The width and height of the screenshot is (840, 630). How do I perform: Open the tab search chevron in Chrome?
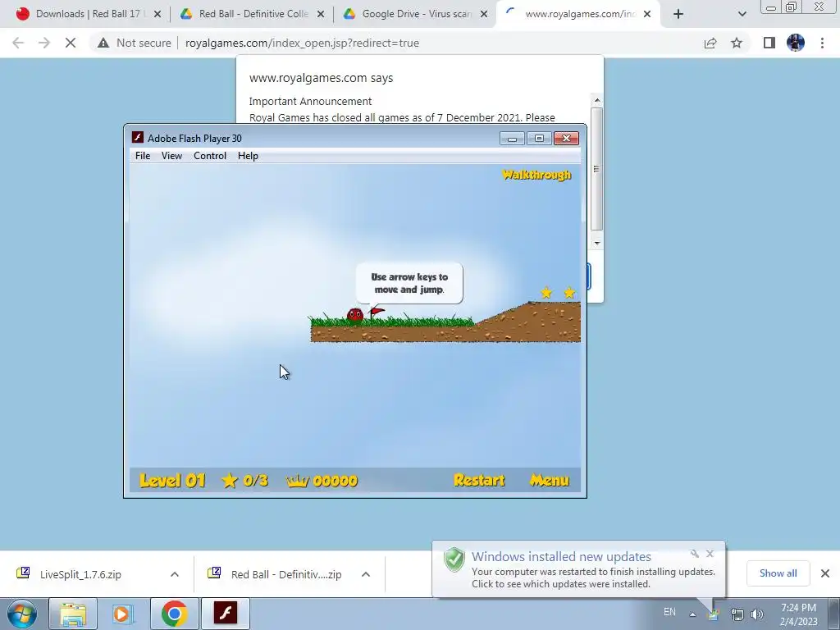(742, 15)
